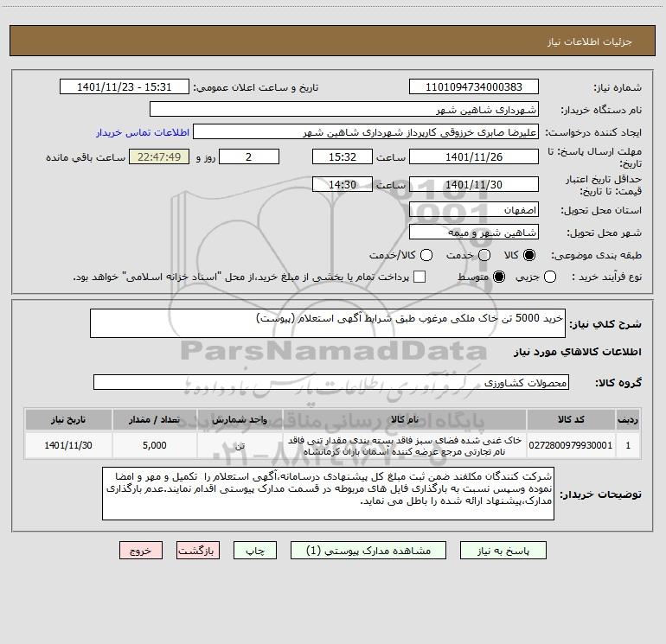The image size is (666, 644).
Task: Click the پاسخ به نیاز button
Action: click(503, 551)
